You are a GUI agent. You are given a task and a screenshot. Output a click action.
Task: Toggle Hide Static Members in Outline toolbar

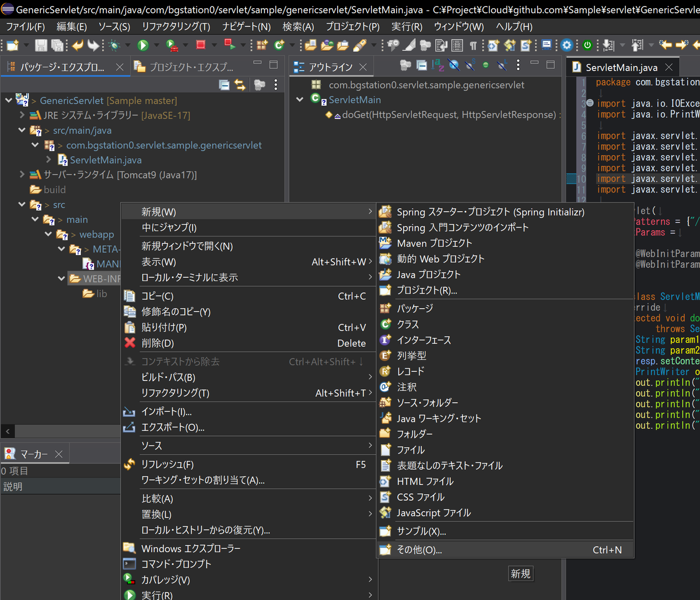tap(470, 65)
